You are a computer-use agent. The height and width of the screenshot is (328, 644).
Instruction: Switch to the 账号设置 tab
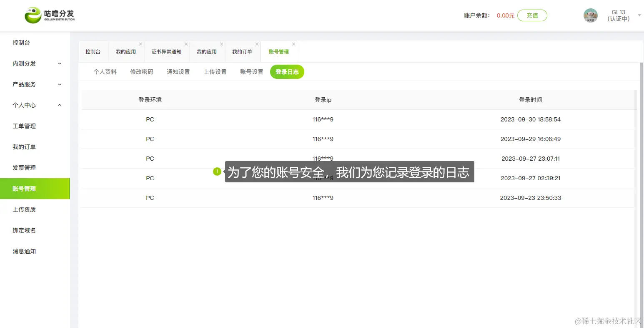[x=251, y=71]
